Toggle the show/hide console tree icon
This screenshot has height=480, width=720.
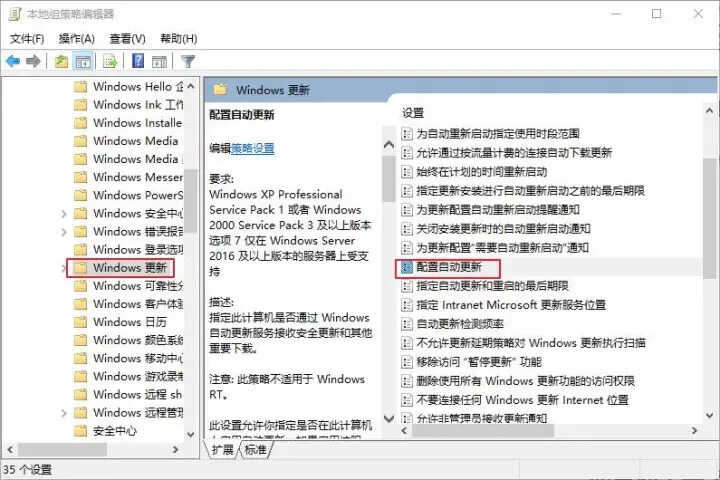click(83, 61)
